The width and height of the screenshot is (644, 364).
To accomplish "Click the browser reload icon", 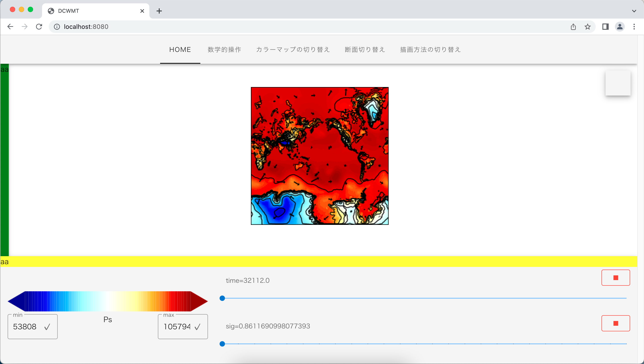I will click(x=39, y=27).
